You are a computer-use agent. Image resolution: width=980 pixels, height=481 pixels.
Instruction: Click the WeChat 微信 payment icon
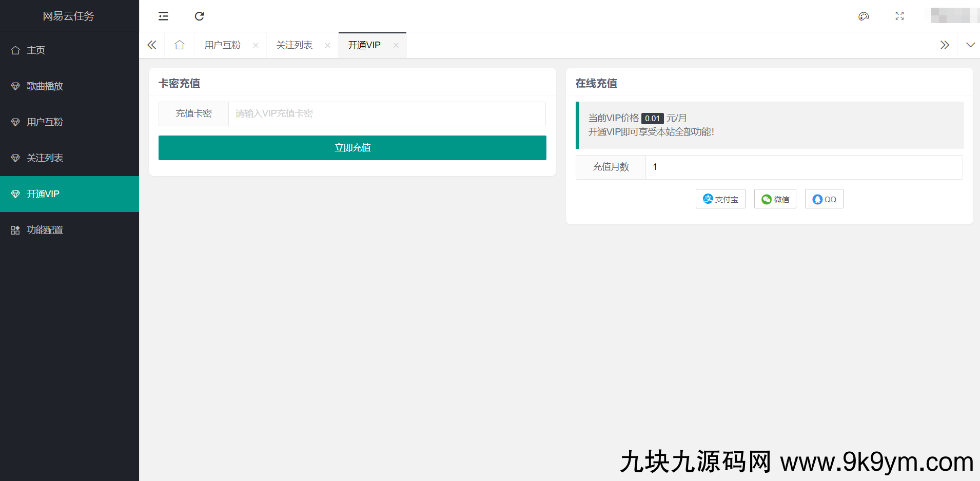click(775, 199)
